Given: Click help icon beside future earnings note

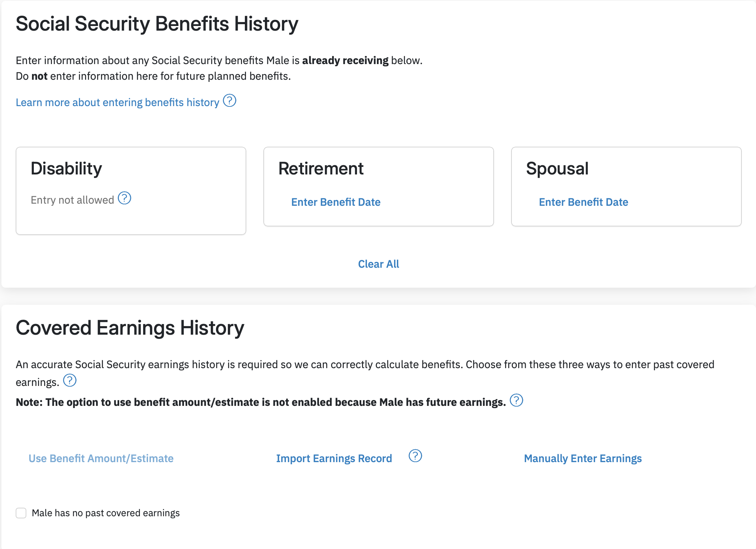Looking at the screenshot, I should [516, 400].
